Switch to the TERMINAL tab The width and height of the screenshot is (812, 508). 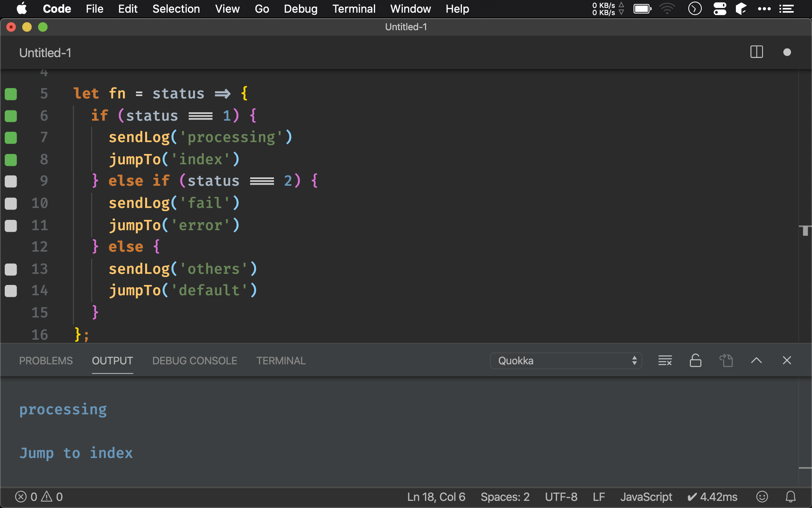(x=281, y=360)
